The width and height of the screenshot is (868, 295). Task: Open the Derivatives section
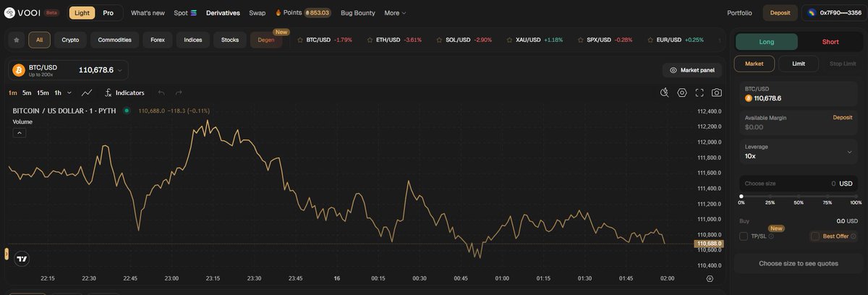(x=223, y=13)
